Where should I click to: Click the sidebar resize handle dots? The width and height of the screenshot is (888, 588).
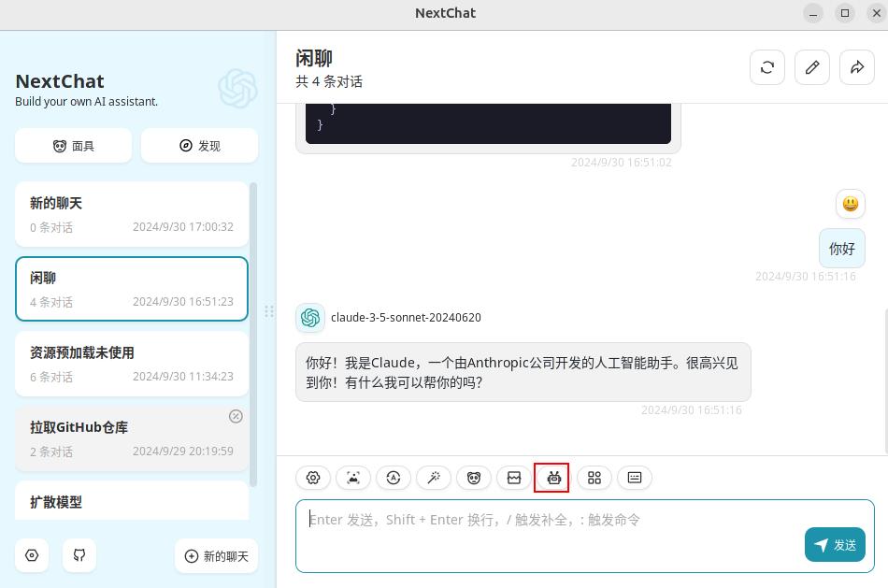click(269, 311)
